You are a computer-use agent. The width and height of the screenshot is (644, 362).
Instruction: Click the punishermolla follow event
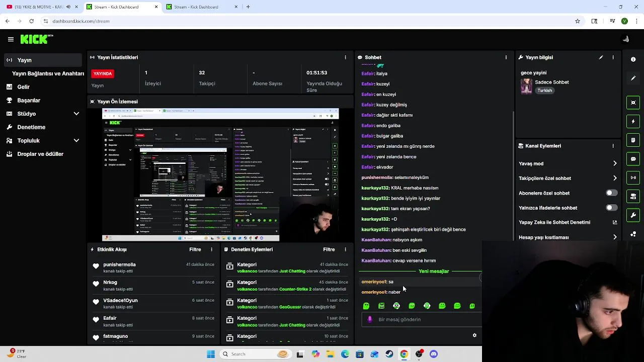[x=153, y=267]
